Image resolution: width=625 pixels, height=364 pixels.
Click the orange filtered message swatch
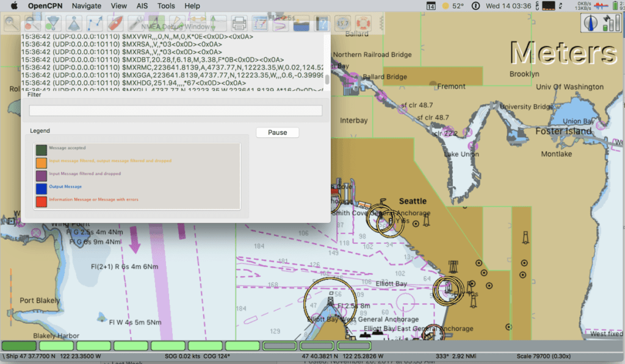click(x=41, y=163)
